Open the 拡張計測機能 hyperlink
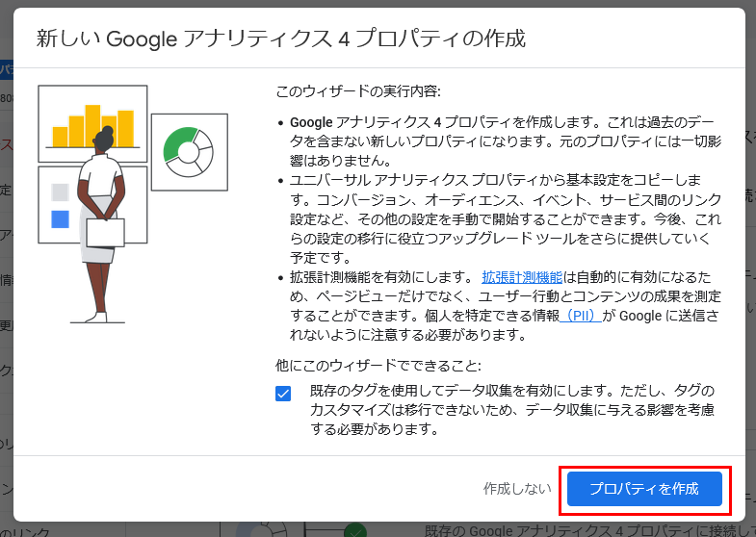This screenshot has height=537, width=756. tap(521, 278)
